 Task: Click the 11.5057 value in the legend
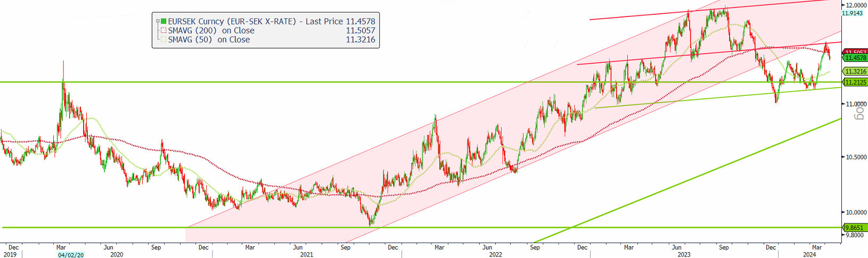point(361,31)
